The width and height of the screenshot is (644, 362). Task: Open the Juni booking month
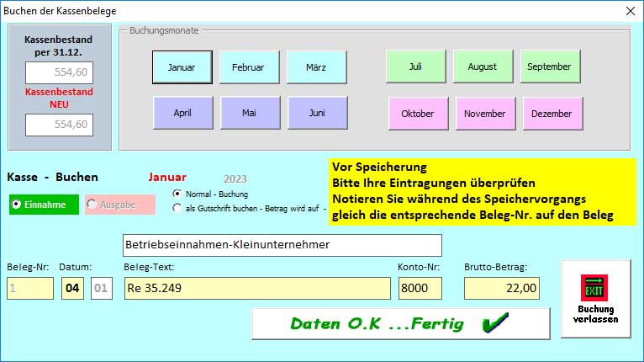point(317,113)
